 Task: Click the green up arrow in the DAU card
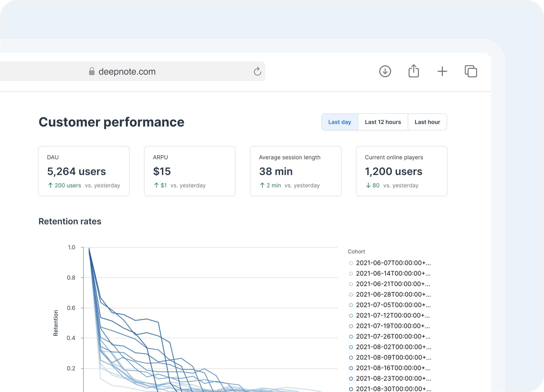pyautogui.click(x=50, y=186)
